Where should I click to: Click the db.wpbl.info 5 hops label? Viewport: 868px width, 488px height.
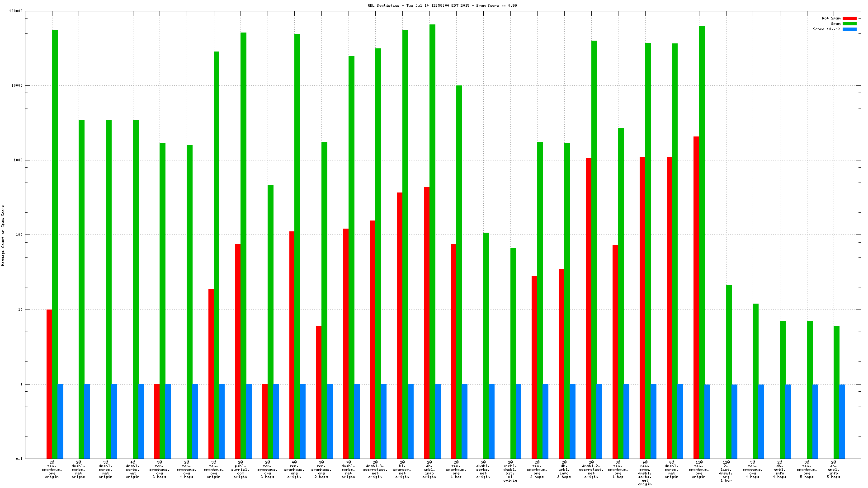[x=834, y=469]
